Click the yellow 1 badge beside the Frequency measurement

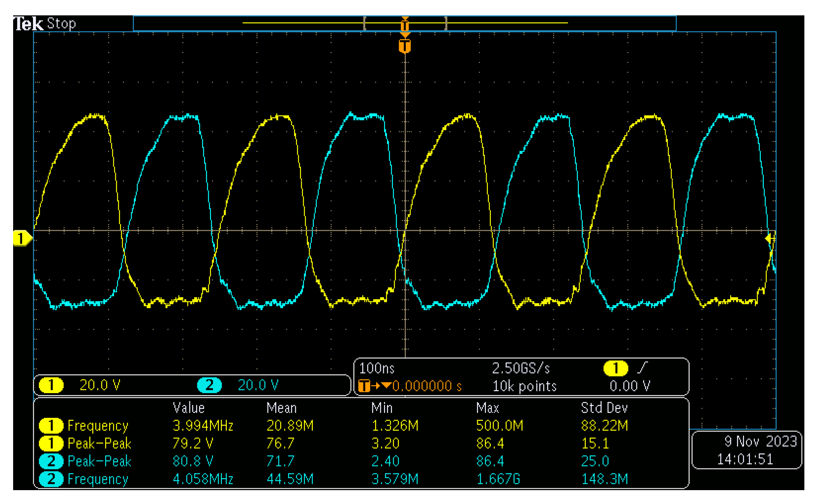click(x=51, y=426)
